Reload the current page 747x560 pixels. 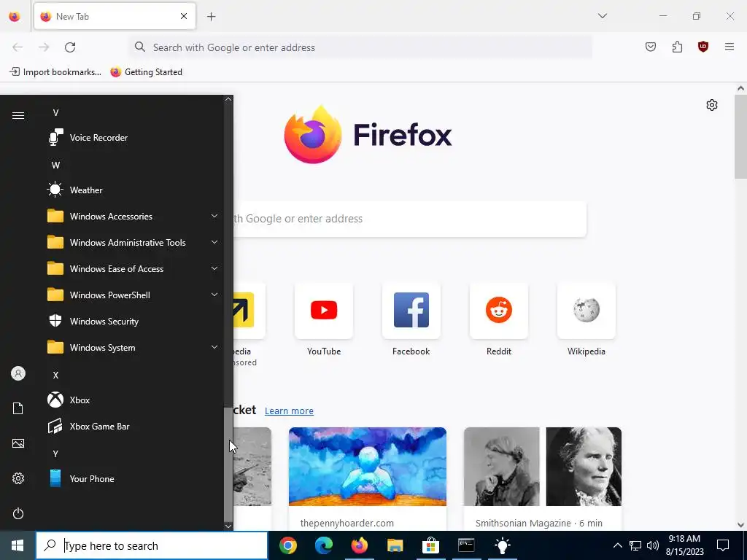pyautogui.click(x=70, y=47)
